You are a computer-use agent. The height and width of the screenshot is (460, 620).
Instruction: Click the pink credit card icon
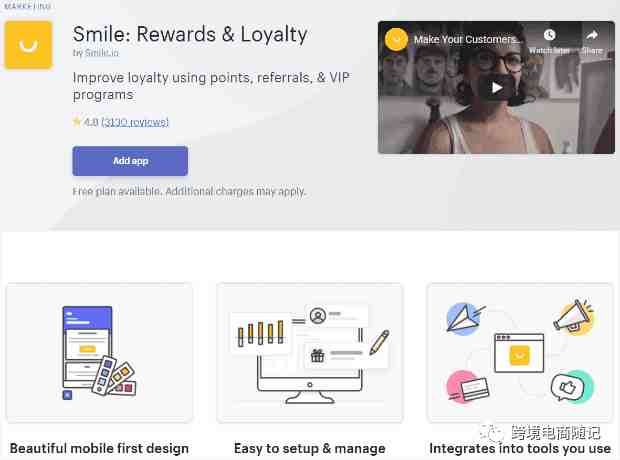[x=467, y=387]
